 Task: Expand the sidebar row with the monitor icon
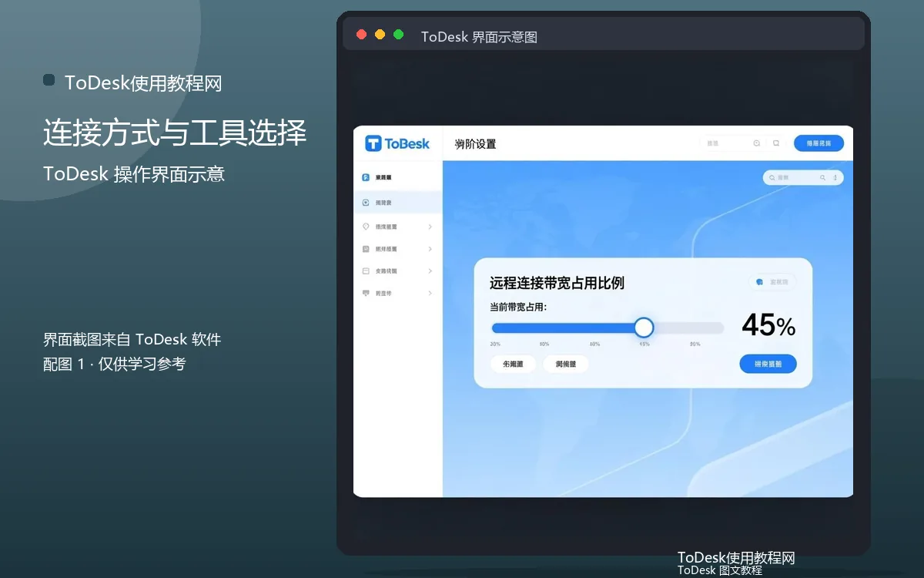pos(430,294)
